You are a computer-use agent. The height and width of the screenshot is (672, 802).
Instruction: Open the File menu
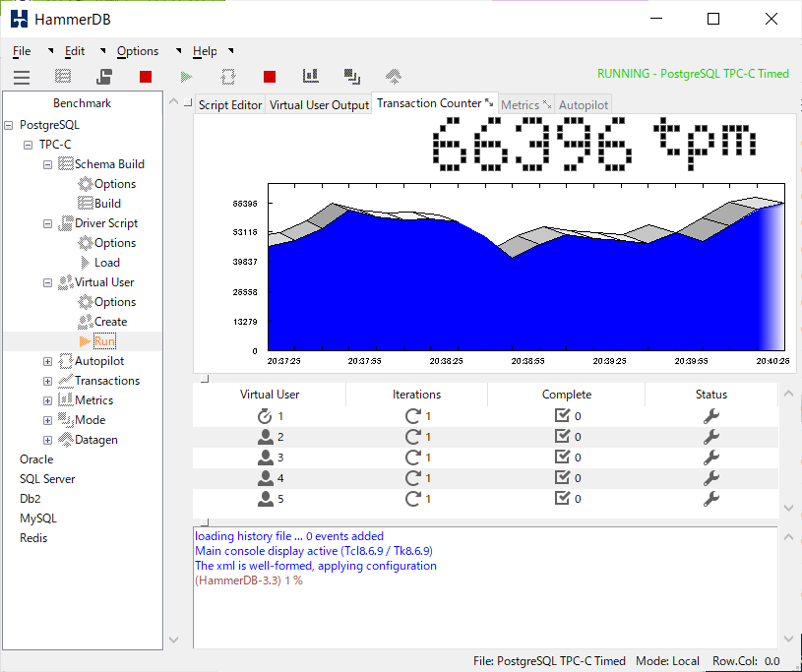[22, 51]
